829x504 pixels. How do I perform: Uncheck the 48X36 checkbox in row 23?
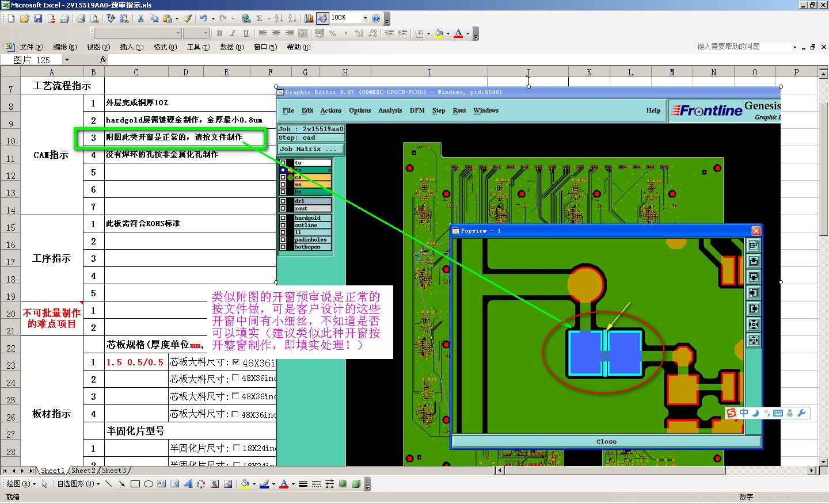235,362
